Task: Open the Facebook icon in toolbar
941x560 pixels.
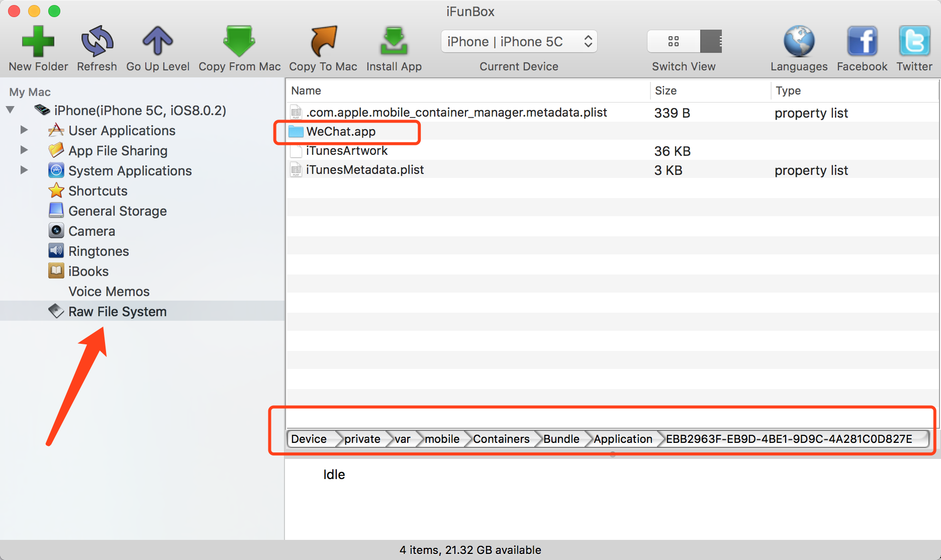Action: pos(862,41)
